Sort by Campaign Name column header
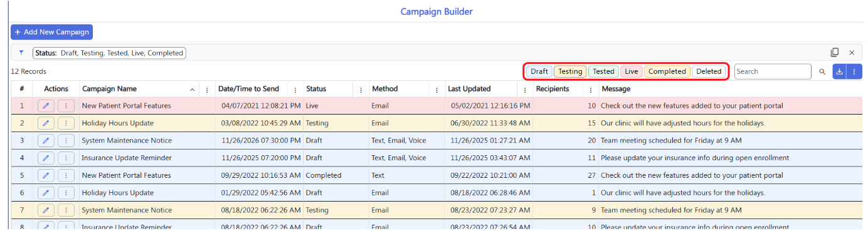The height and width of the screenshot is (231, 868). pos(109,89)
